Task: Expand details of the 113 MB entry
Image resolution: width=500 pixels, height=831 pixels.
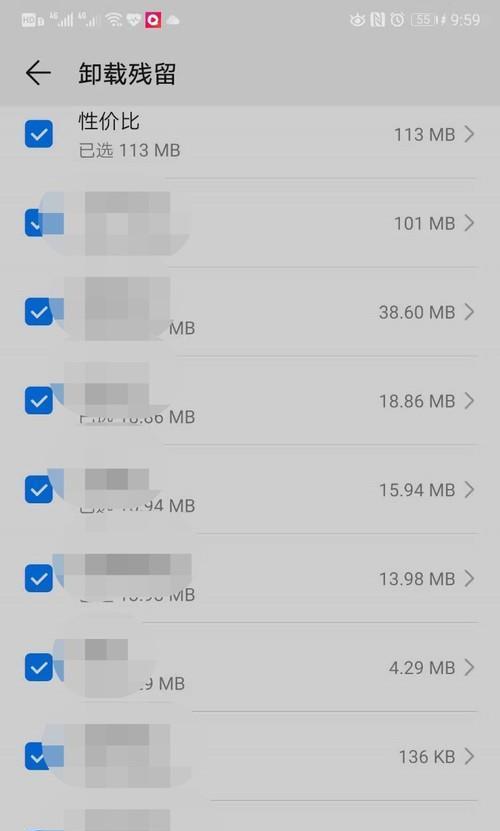Action: (469, 134)
